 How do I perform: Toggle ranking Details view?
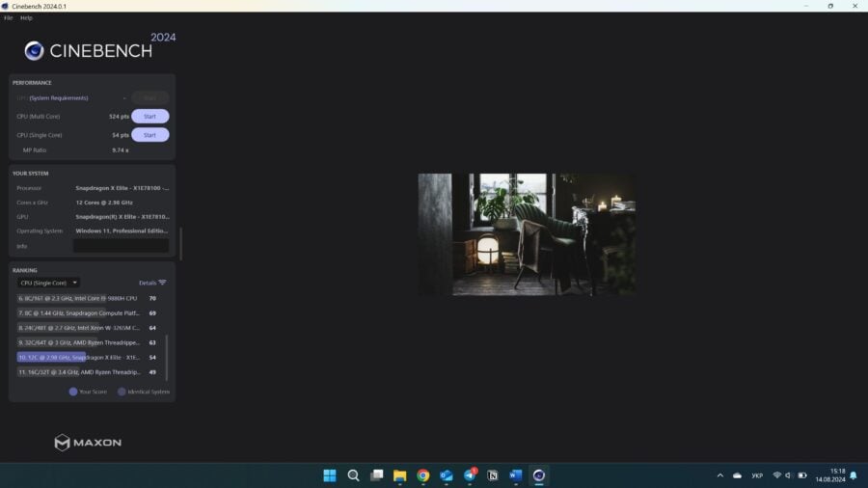click(x=152, y=283)
